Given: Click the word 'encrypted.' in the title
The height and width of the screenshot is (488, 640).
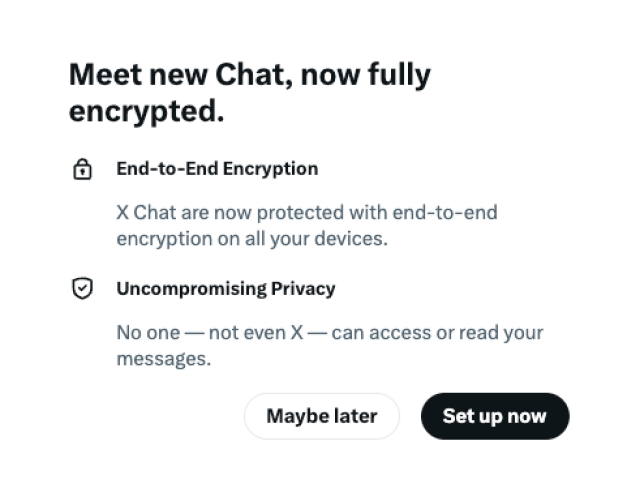Looking at the screenshot, I should point(146,112).
